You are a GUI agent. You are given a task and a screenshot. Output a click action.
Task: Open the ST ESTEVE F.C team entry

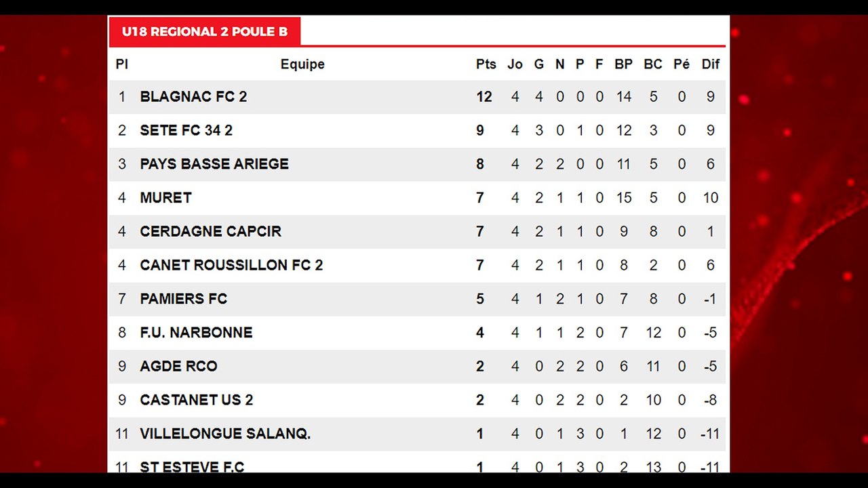[192, 466]
